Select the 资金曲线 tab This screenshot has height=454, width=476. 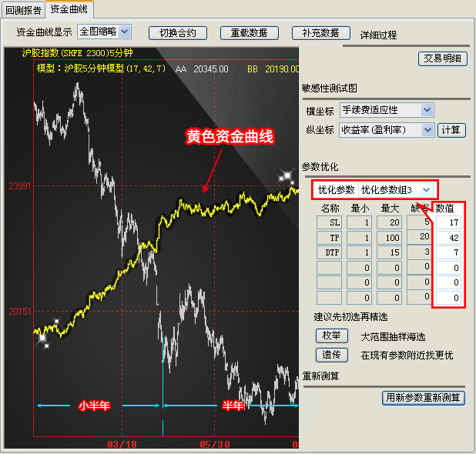[x=69, y=10]
